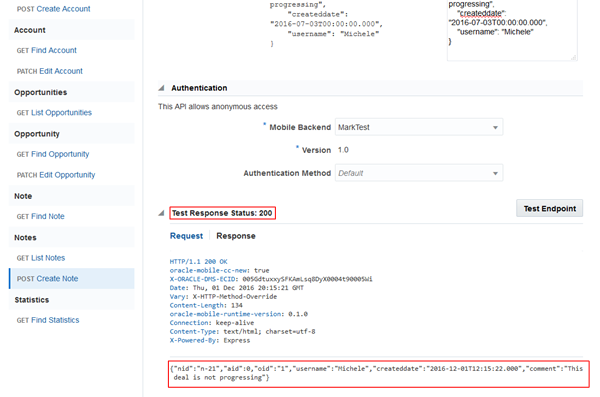
Task: Click the Test Endpoint button
Action: (549, 208)
